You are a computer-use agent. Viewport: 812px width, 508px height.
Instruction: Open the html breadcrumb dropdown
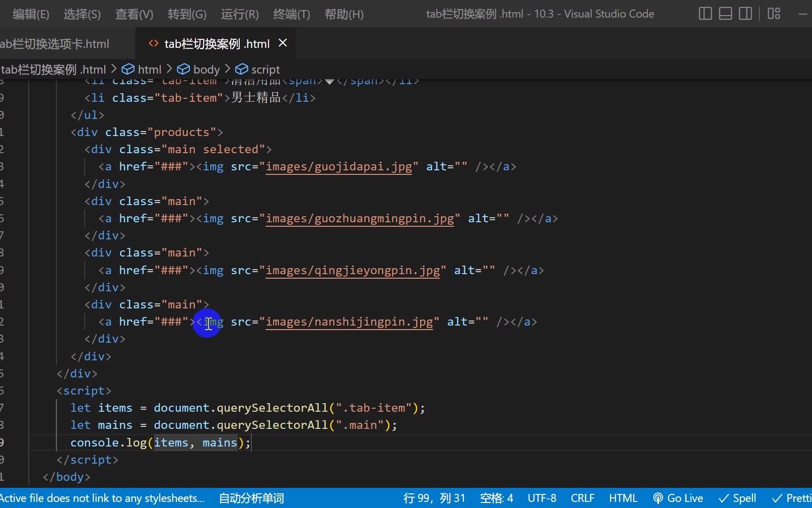150,70
